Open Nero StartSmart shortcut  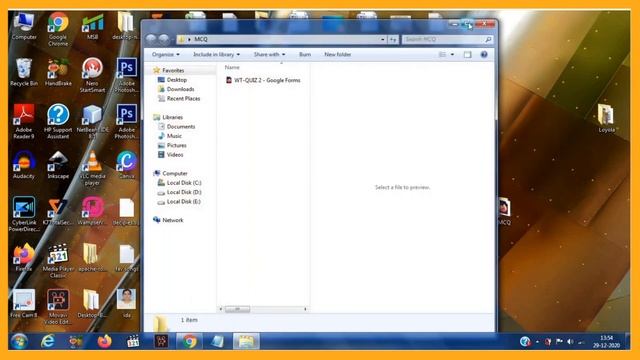92,75
